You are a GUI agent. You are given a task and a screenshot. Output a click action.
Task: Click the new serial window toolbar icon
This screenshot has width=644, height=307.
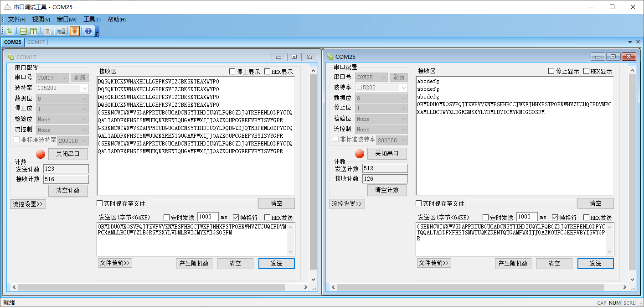coord(10,31)
